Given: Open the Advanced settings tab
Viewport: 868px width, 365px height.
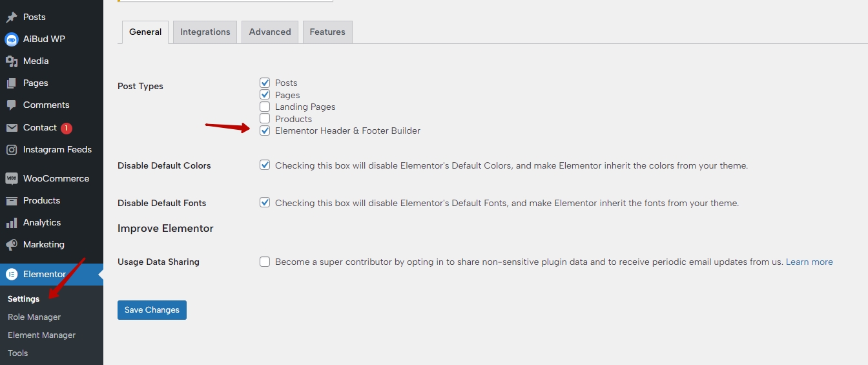Looking at the screenshot, I should (270, 32).
